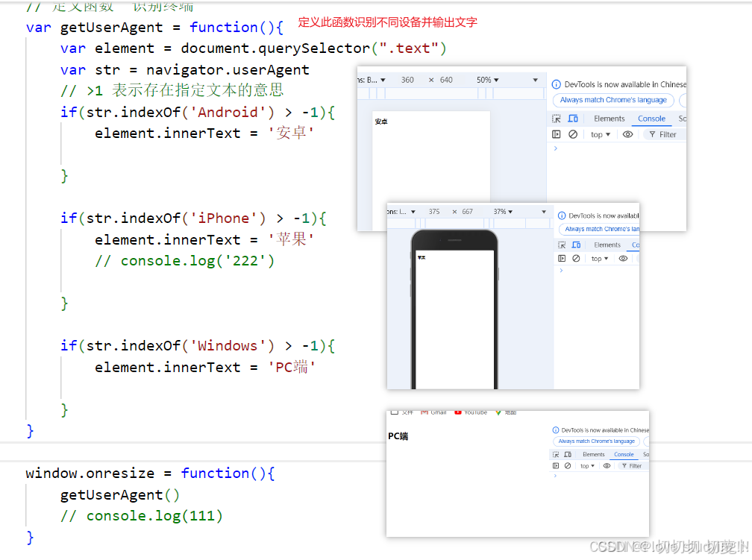Open the 50% zoom dropdown
The image size is (752, 560).
point(488,80)
